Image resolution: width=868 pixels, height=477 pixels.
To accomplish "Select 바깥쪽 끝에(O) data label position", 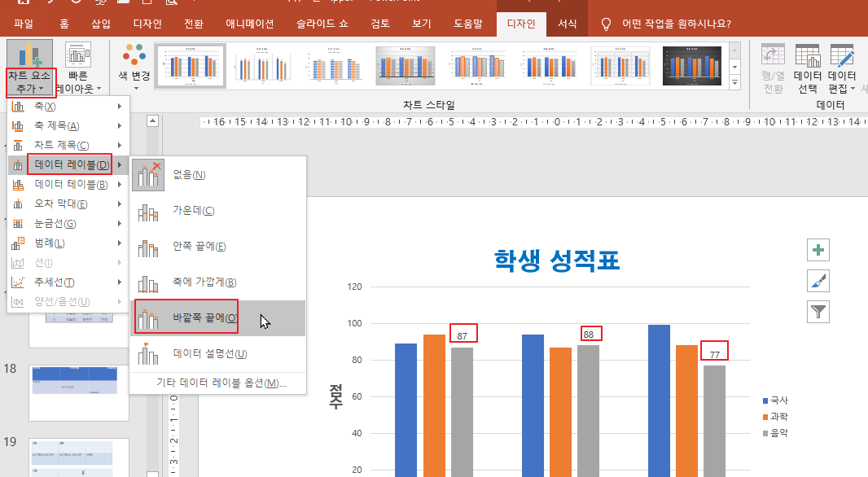I will 218,318.
